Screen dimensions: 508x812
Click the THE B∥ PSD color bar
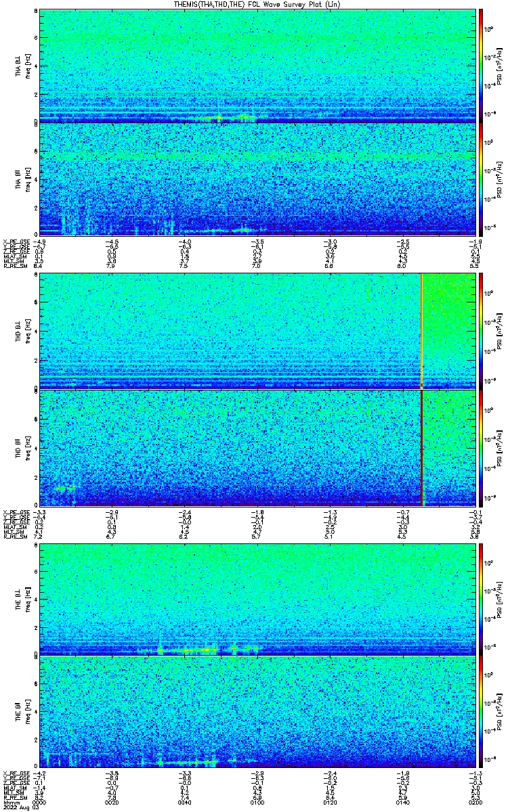pos(482,713)
